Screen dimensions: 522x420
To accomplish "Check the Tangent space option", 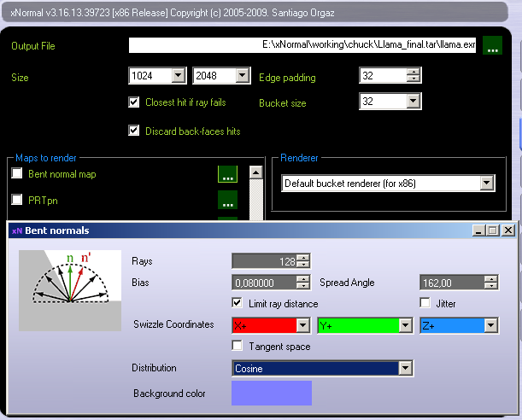I will click(238, 346).
